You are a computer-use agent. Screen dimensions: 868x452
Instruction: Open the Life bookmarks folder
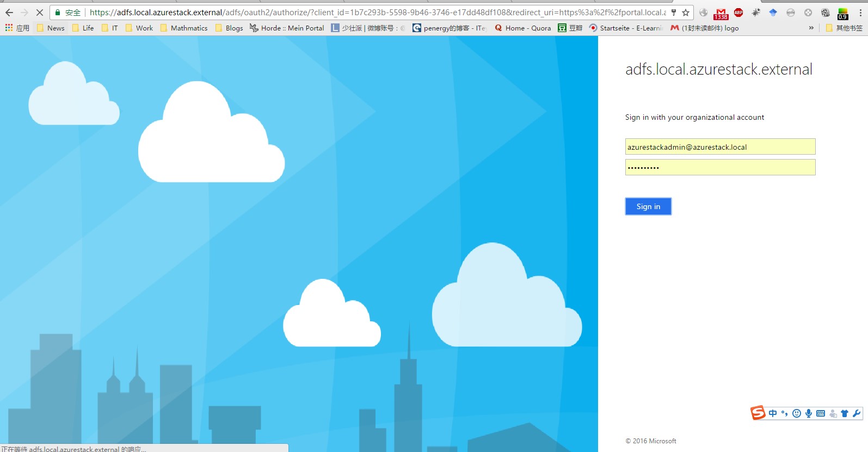click(x=83, y=28)
